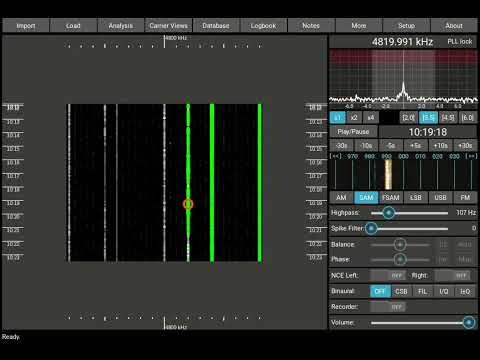The height and width of the screenshot is (360, 480).
Task: Skip forward 10 seconds
Action: click(440, 146)
